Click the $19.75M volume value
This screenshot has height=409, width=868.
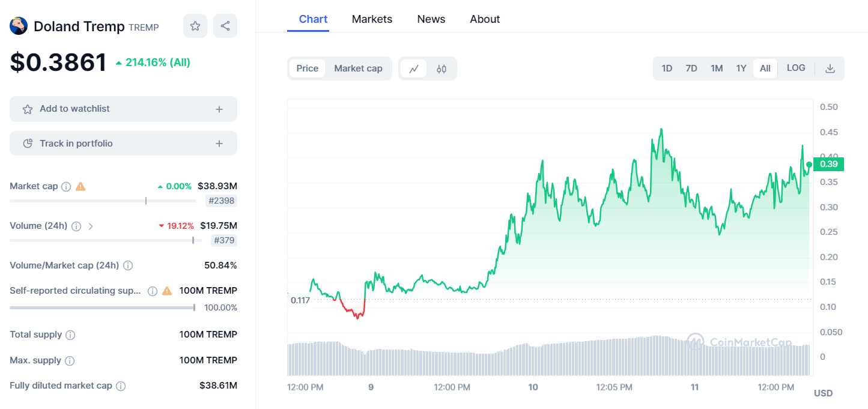click(x=219, y=226)
